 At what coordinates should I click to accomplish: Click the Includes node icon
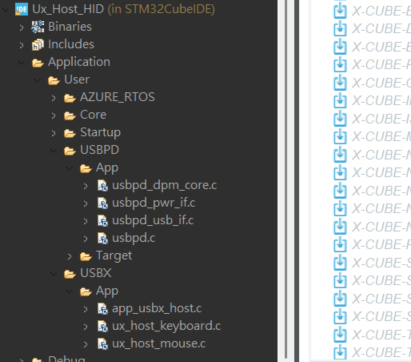(38, 44)
